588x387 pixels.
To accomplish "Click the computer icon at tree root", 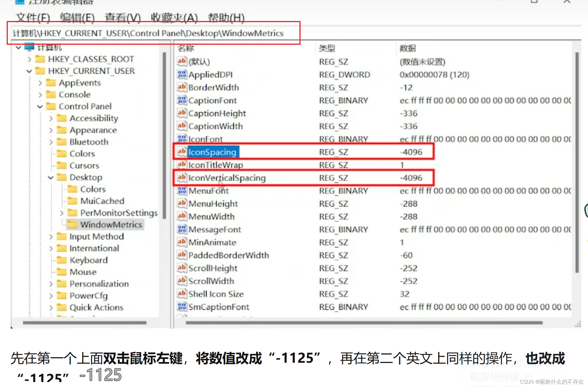I will point(29,47).
